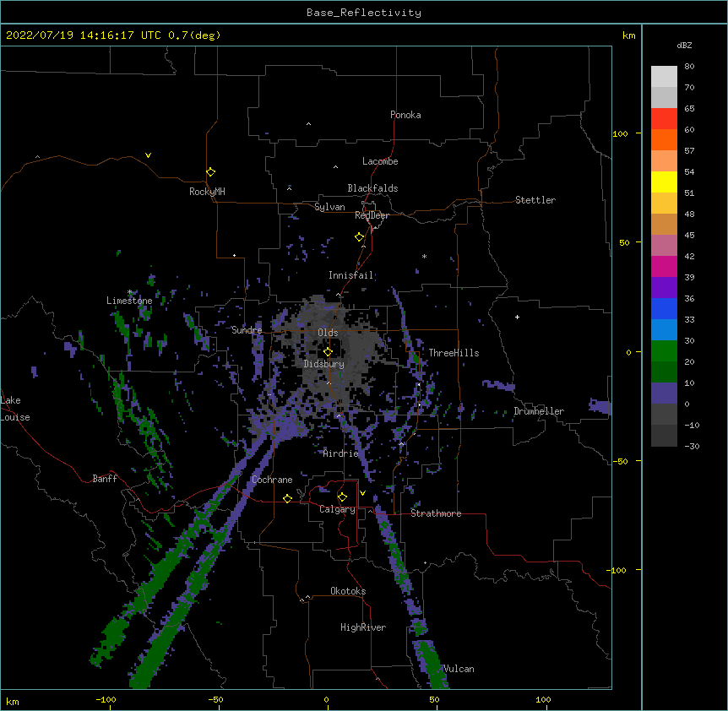Click the magenta 39-42 dBZ legend swatch
The height and width of the screenshot is (711, 728).
(x=664, y=266)
